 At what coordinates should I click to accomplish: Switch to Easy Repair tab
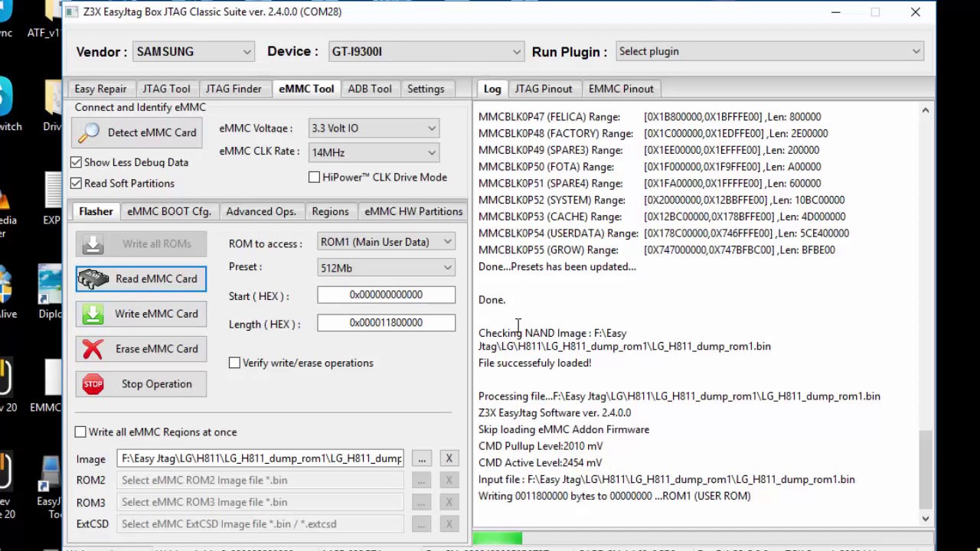[x=100, y=89]
